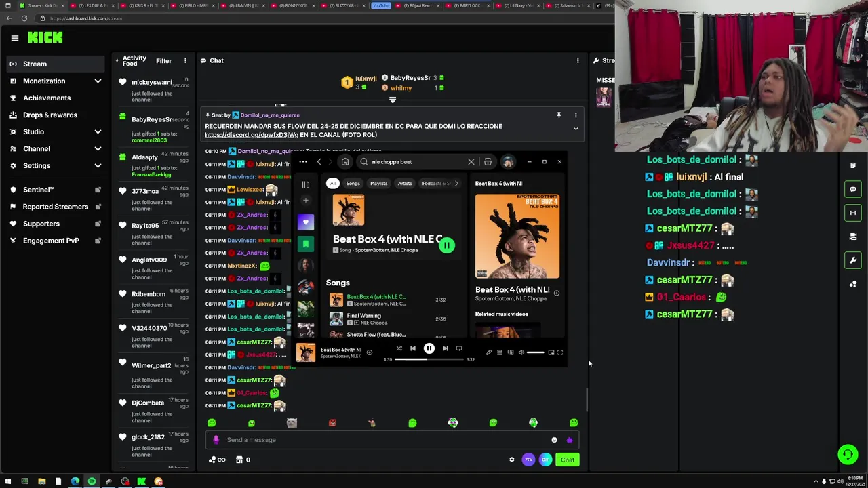Screen dimensions: 868x488
Task: Open Activity Feed three-dot options
Action: pyautogui.click(x=185, y=61)
